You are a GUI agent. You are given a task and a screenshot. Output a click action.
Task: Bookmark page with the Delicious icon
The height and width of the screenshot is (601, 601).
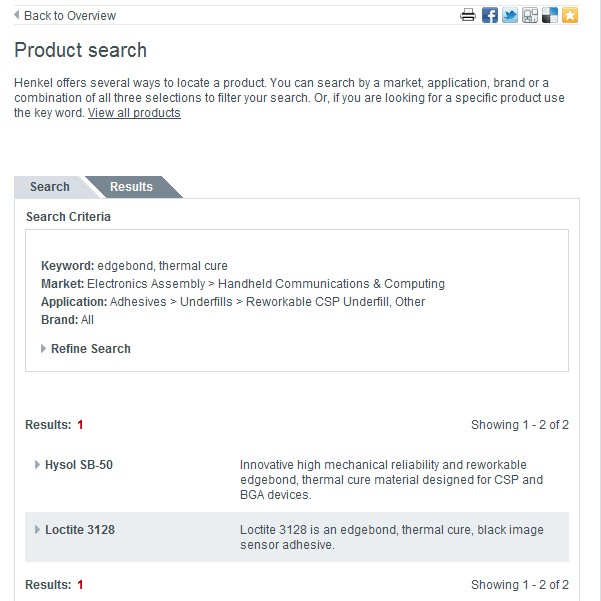[550, 16]
